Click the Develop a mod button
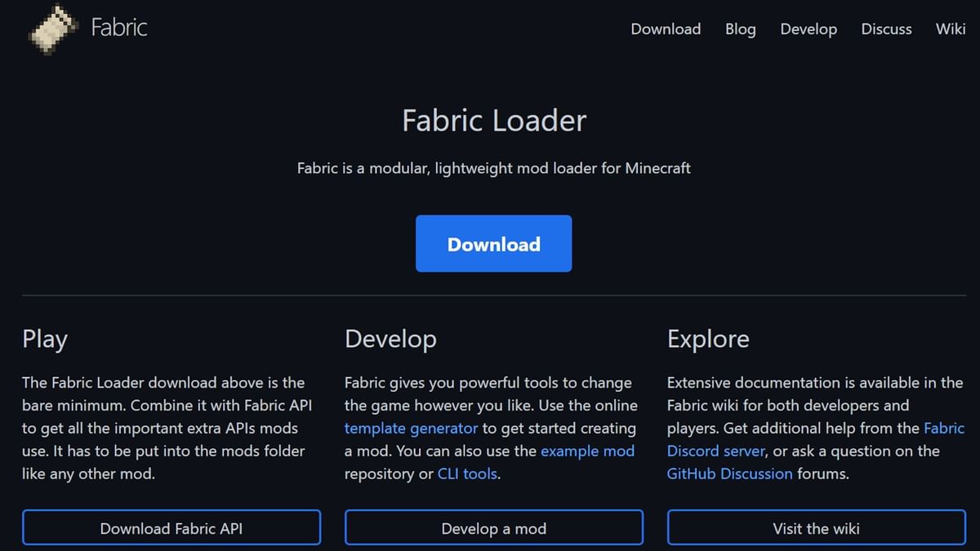Image resolution: width=980 pixels, height=551 pixels. click(493, 527)
